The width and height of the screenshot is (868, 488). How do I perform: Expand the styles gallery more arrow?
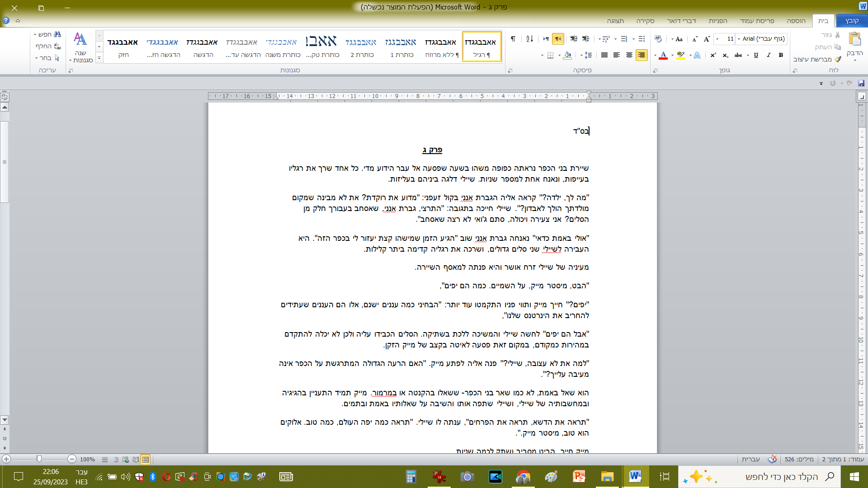tap(99, 58)
